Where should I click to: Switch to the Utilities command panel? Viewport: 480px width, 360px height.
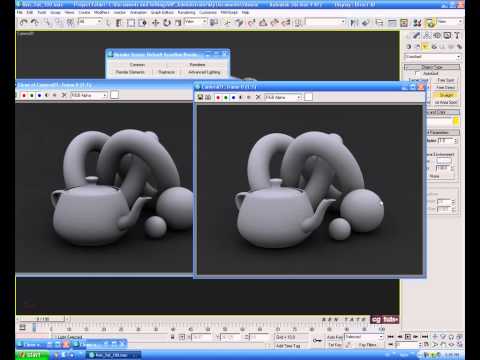pos(457,35)
